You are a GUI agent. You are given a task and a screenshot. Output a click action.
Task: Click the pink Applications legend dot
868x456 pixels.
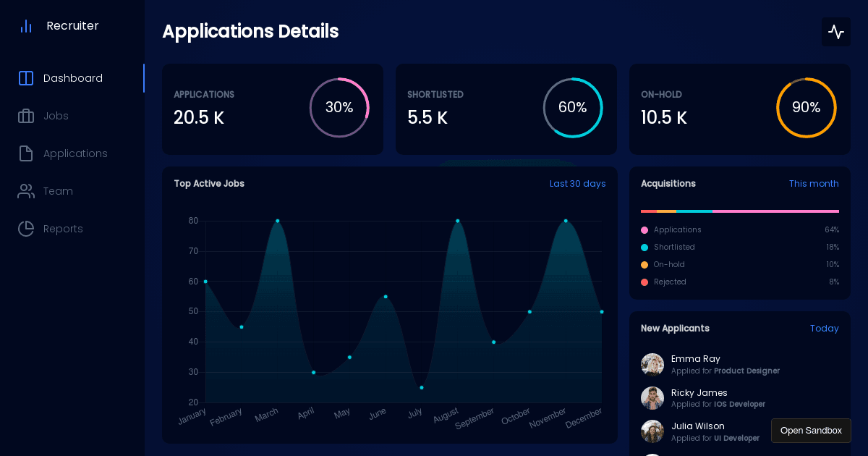pyautogui.click(x=644, y=230)
